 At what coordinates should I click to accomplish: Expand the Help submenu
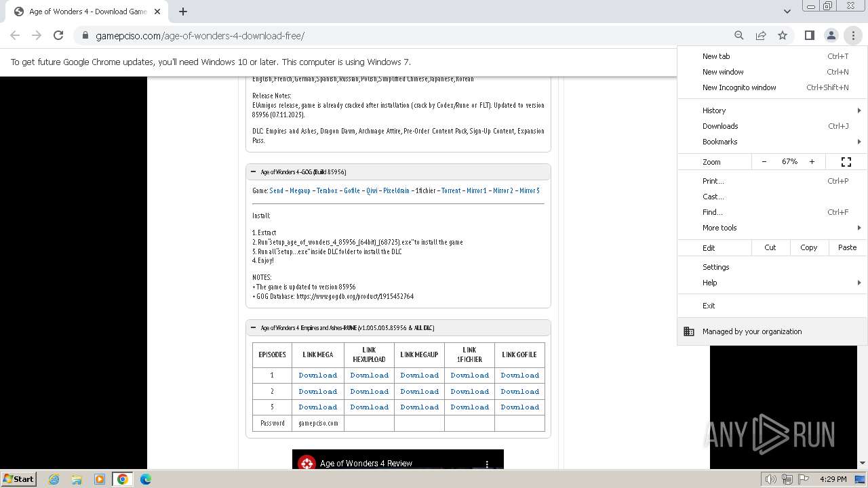pyautogui.click(x=772, y=283)
